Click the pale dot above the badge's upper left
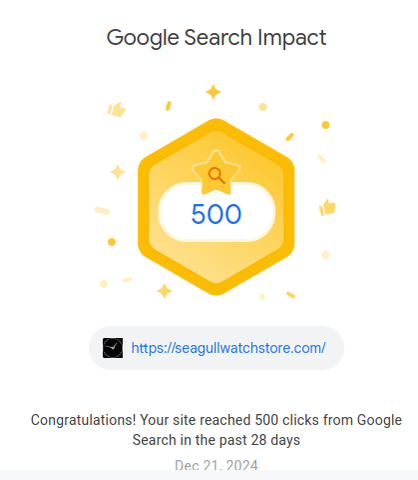Image resolution: width=418 pixels, height=480 pixels. pyautogui.click(x=144, y=136)
